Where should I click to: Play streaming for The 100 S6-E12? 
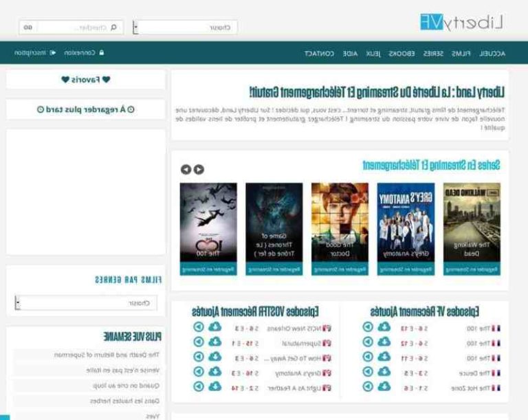click(x=368, y=342)
